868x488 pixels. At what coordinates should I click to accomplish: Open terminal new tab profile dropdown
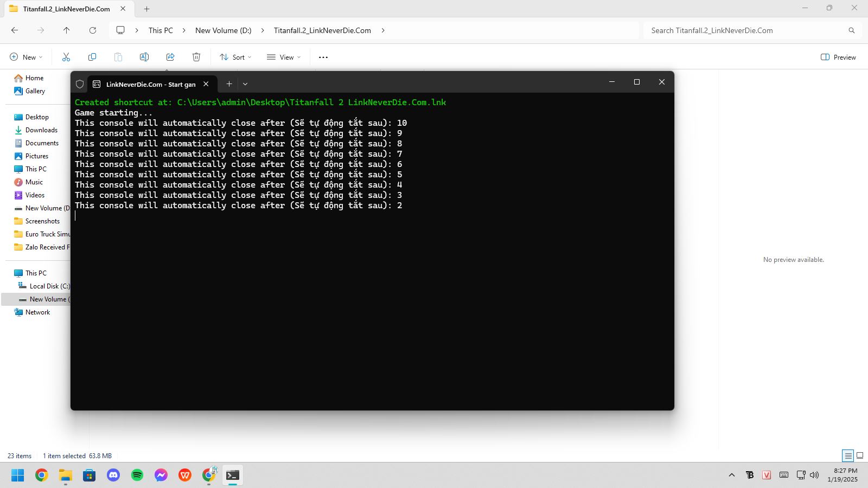(x=245, y=84)
